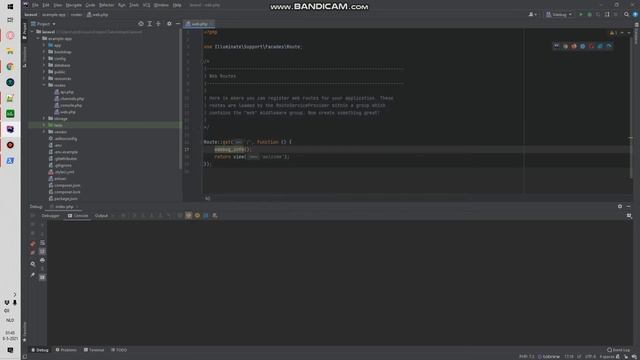Open Project panel gear options
Viewport: 640px width, 360px height.
[169, 24]
